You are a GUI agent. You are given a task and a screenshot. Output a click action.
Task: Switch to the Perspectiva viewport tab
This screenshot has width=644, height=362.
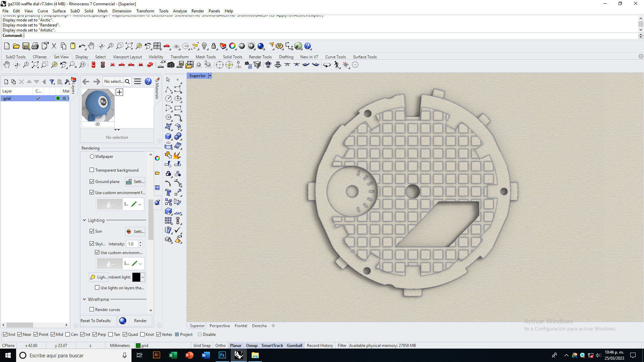pyautogui.click(x=219, y=326)
